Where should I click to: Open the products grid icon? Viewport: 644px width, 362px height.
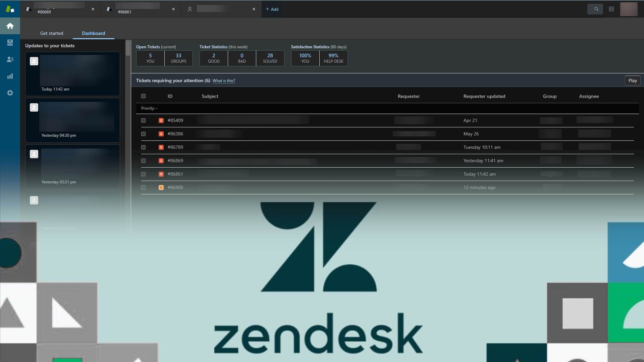(611, 9)
